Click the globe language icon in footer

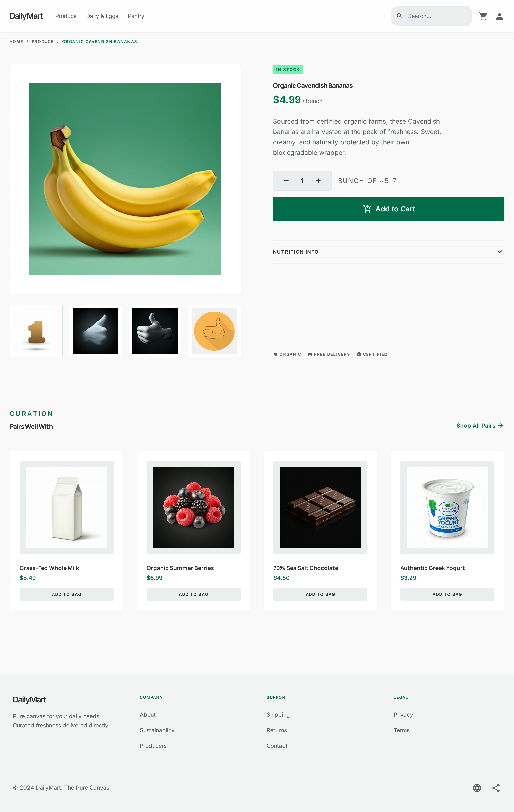[x=477, y=788]
